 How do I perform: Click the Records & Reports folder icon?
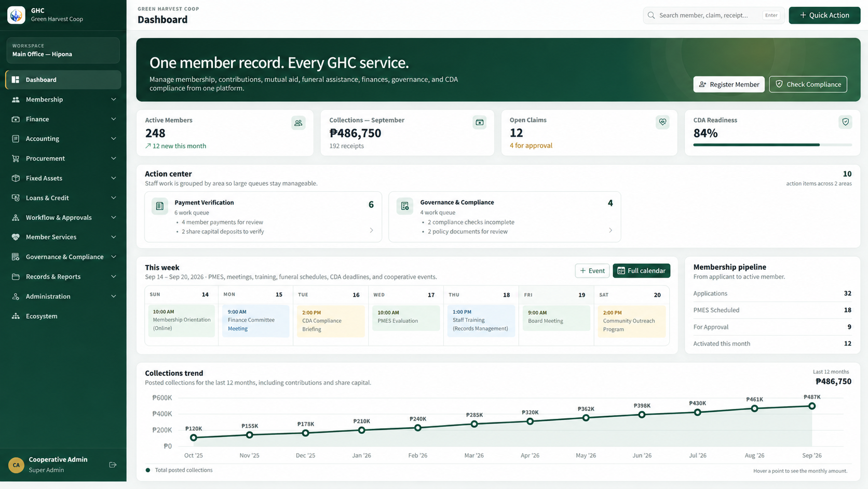(16, 276)
